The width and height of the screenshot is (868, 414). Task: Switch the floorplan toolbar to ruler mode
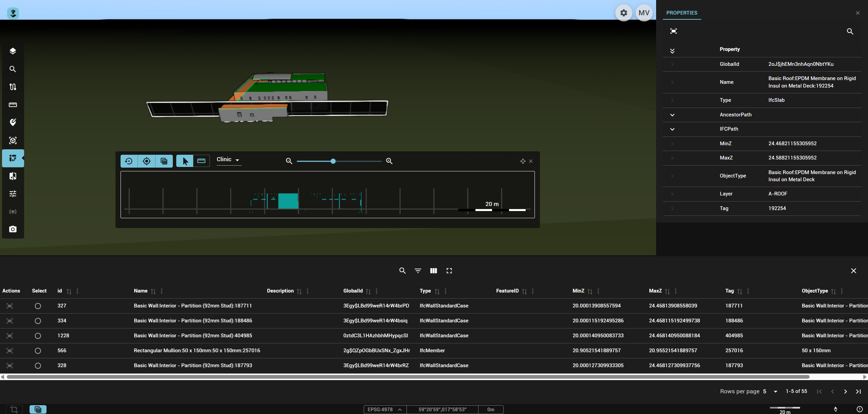coord(201,161)
